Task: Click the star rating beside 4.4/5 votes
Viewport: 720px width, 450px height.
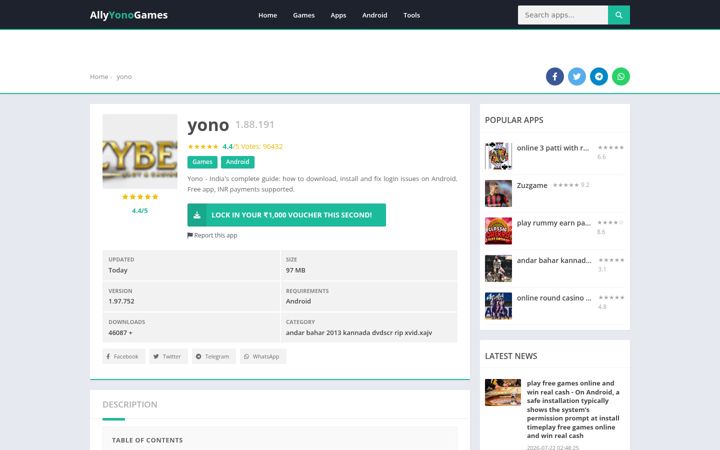Action: [203, 146]
